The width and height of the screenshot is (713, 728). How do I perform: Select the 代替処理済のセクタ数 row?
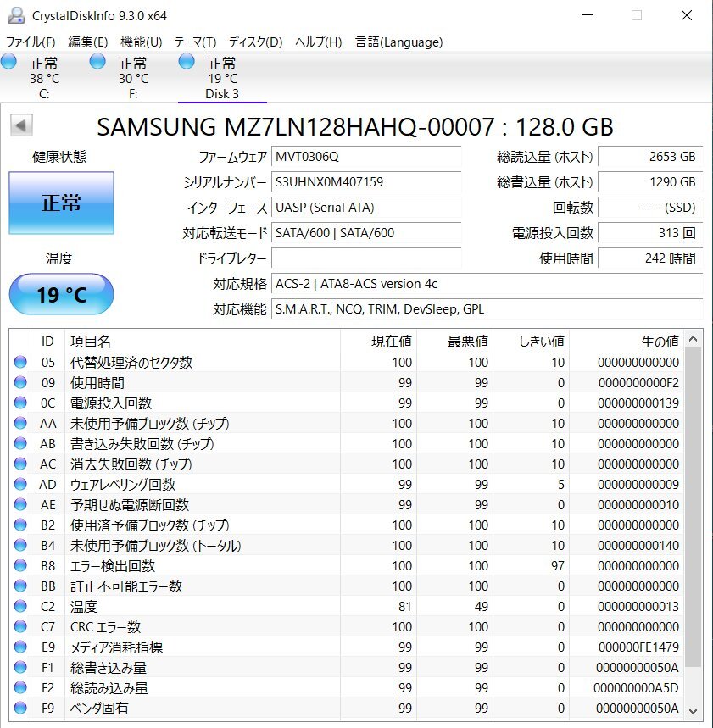(347, 362)
